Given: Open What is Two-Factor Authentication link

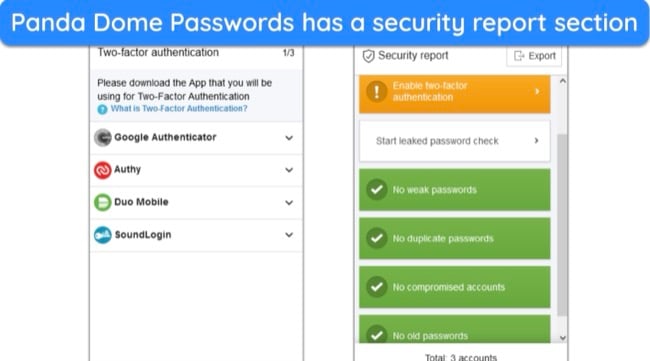Looking at the screenshot, I should pos(179,109).
